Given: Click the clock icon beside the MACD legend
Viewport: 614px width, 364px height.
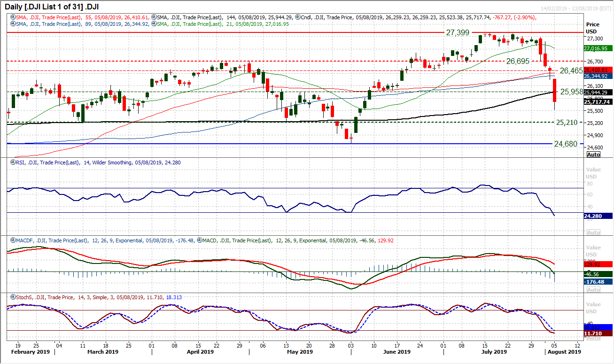Looking at the screenshot, I should tap(200, 240).
